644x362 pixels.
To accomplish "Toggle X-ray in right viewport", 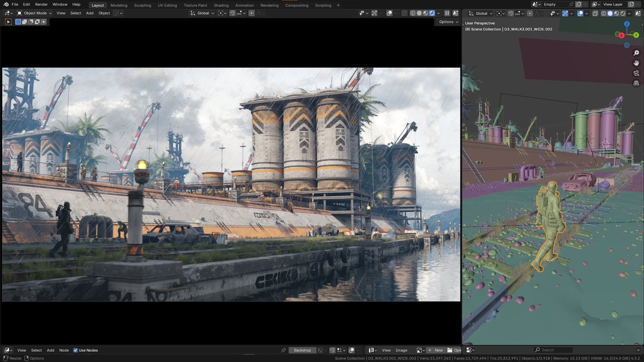I will click(x=595, y=13).
